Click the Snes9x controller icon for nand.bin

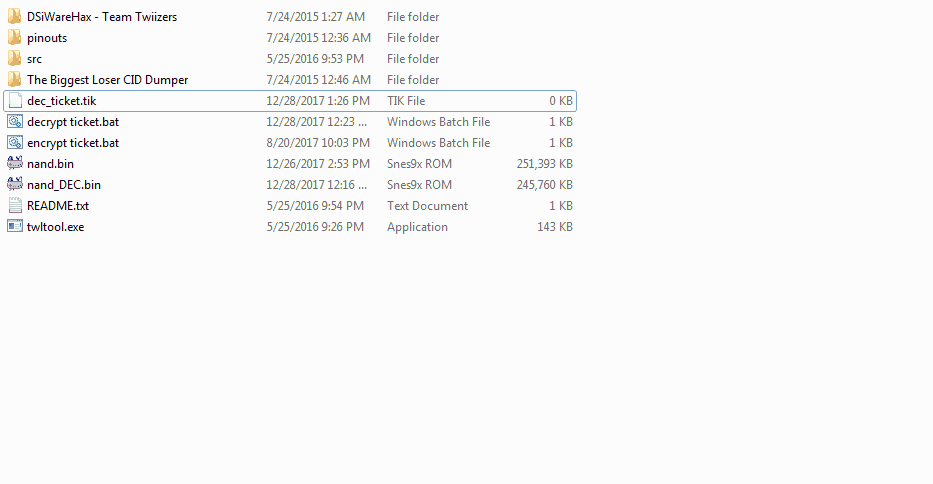pos(15,163)
